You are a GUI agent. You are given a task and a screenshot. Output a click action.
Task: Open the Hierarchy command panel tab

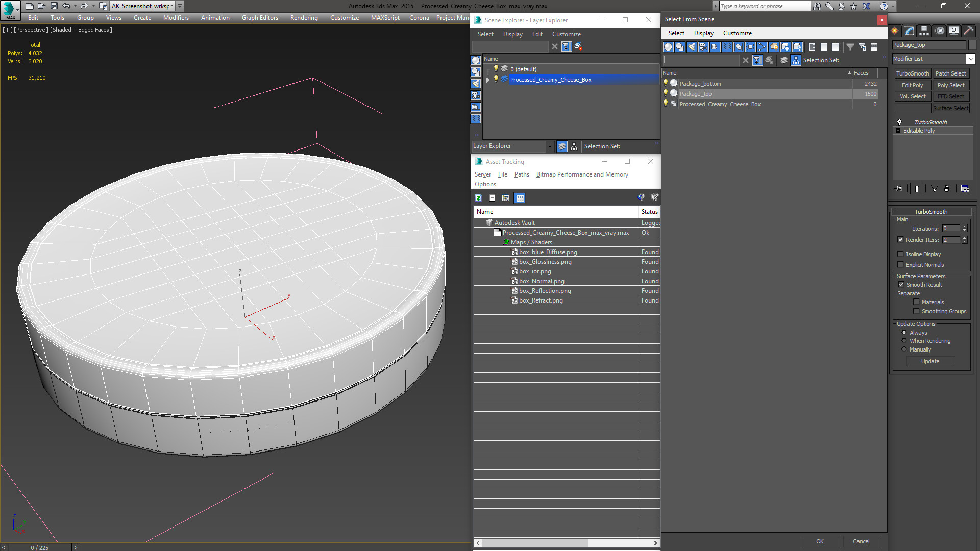(924, 31)
